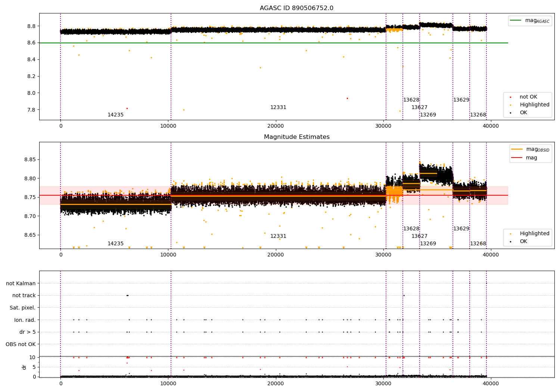
Task: Click obsid label 13628 in Magnitude Estimates plot
Action: 411,228
